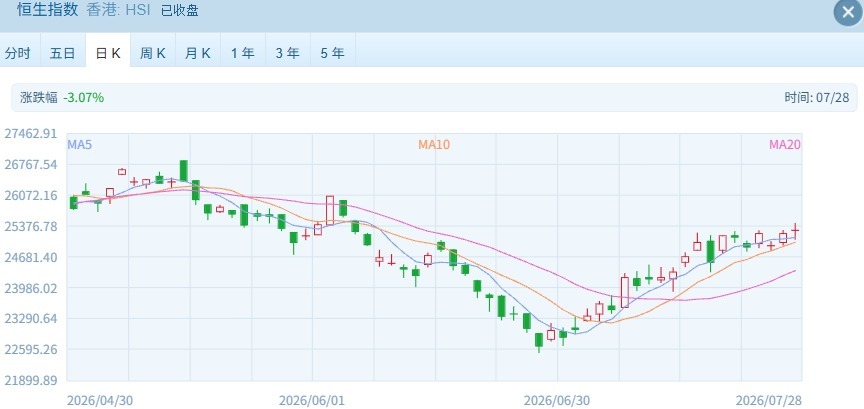
Task: Click the 27462.91 y-axis value
Action: click(x=30, y=134)
